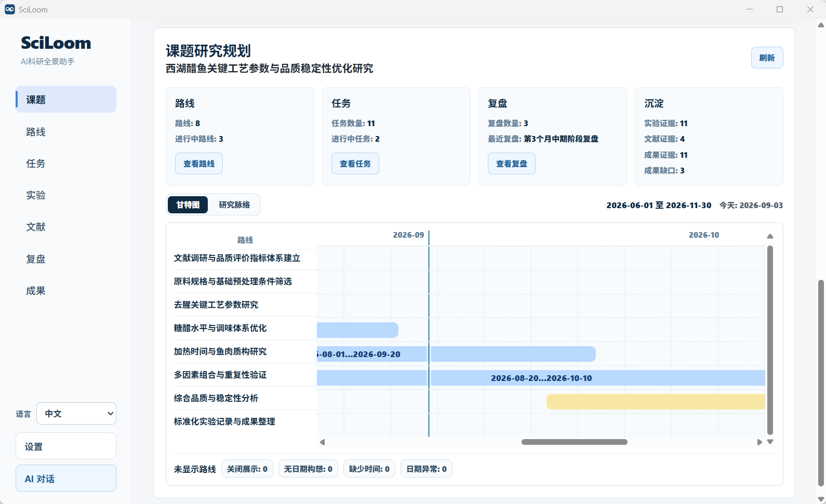Click page scrollbar up arrow
The width and height of the screenshot is (826, 504).
pyautogui.click(x=821, y=24)
